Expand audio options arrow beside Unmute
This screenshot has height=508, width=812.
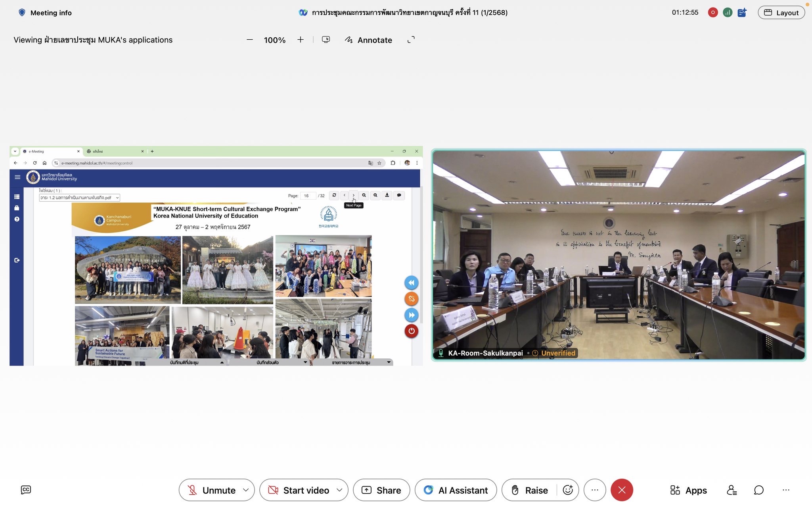(246, 490)
